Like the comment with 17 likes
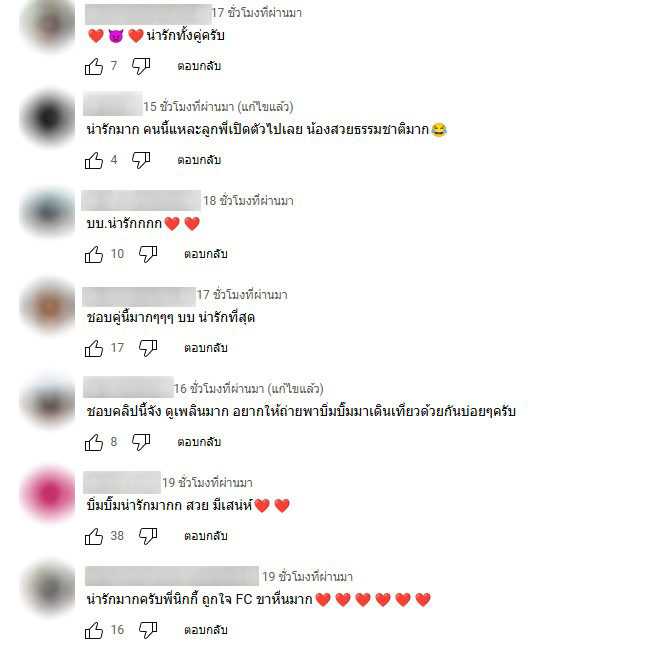Screen dimensions: 664x655 (x=94, y=348)
